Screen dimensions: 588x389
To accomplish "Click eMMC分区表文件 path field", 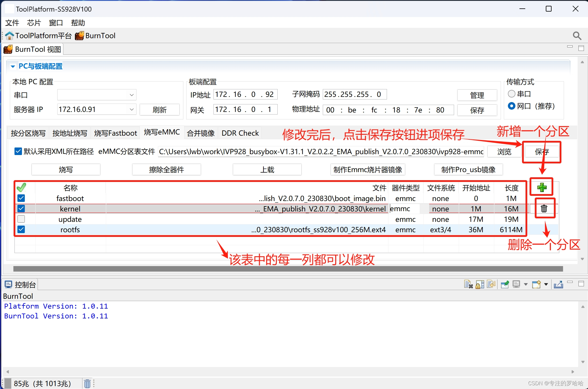I will 321,152.
